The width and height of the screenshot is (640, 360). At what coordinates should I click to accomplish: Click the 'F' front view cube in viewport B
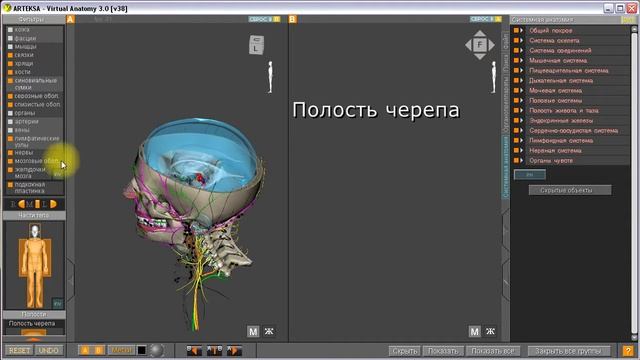480,45
